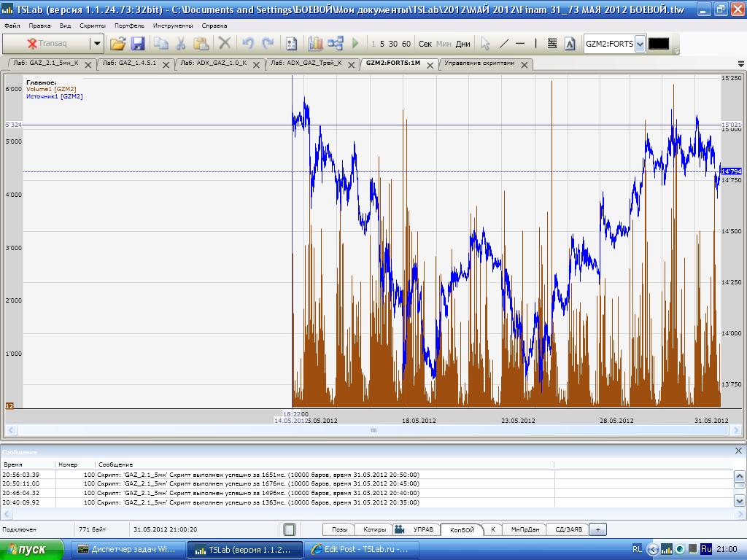This screenshot has width=747, height=560.
Task: Click the Save floppy disk icon
Action: tap(138, 44)
